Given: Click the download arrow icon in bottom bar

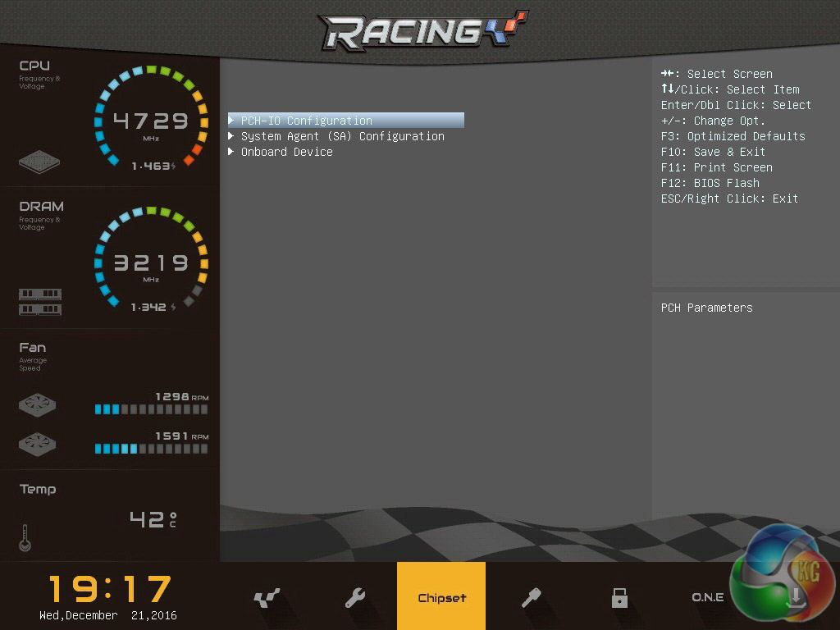Looking at the screenshot, I should (795, 596).
